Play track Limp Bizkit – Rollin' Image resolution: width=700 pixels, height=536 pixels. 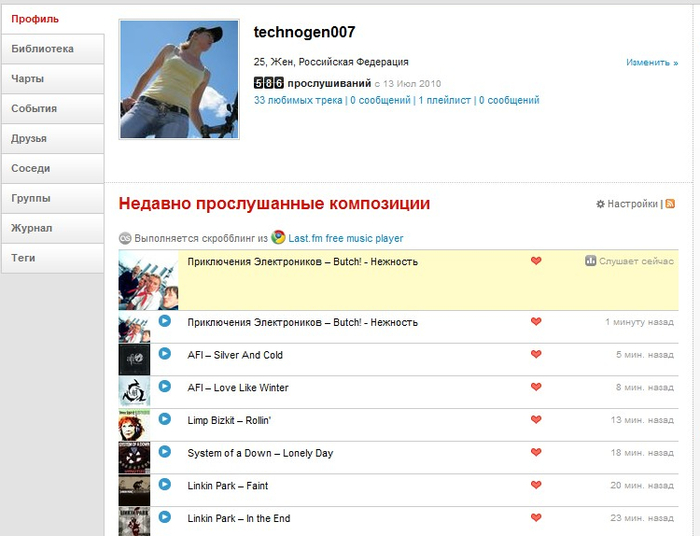coord(165,419)
